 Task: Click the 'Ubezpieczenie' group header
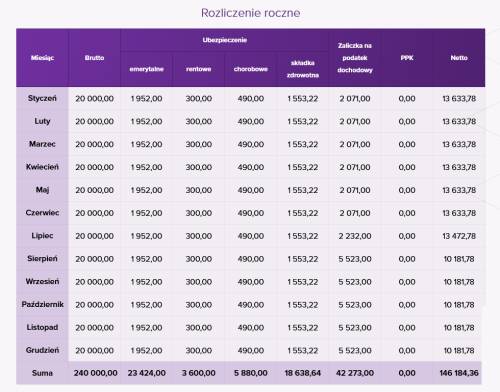(x=225, y=40)
